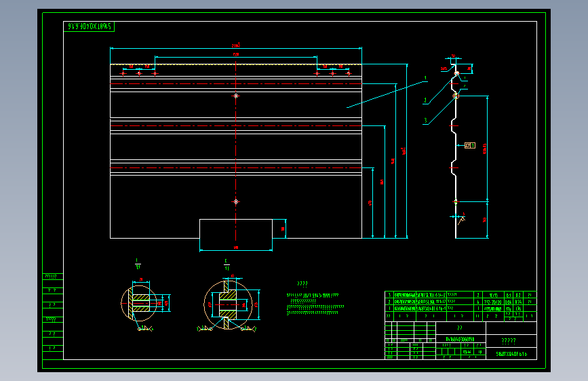The height and width of the screenshot is (381, 588).
Task: Pick the larger detail view II circle
Action: point(229,305)
